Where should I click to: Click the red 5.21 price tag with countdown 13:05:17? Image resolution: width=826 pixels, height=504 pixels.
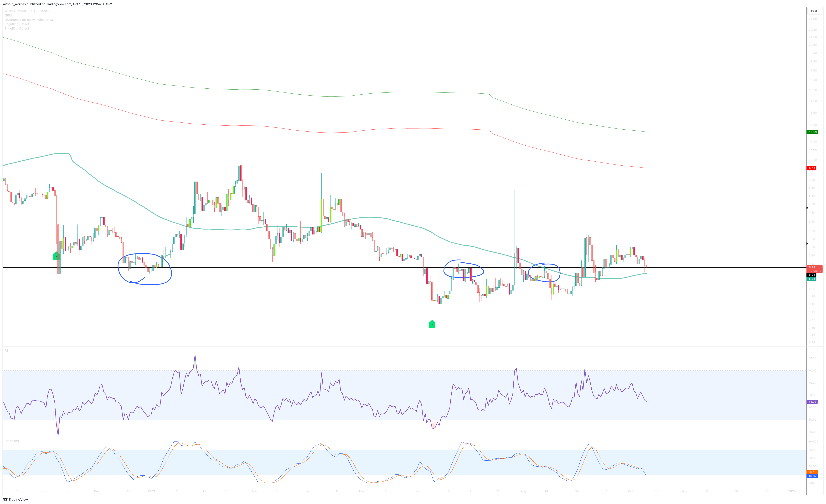(x=814, y=269)
